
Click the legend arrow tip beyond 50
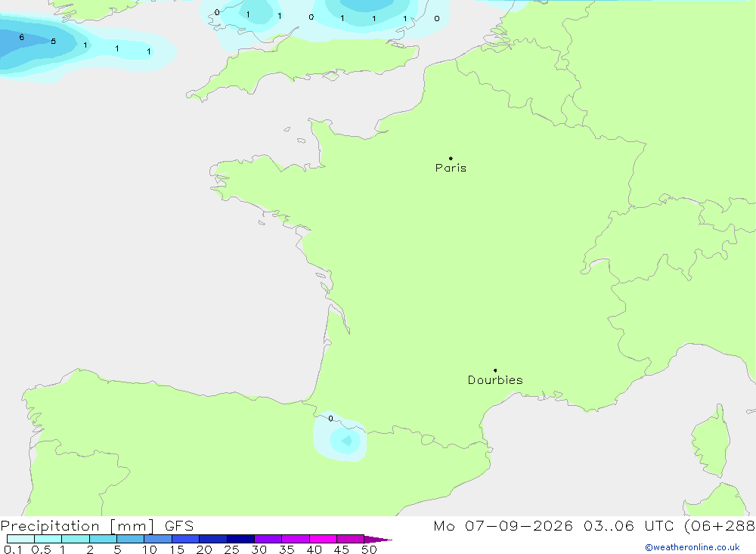(x=378, y=539)
